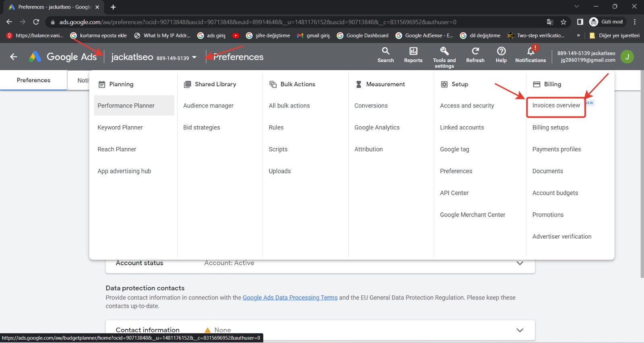Open Uploads under Bulk Actions
The width and height of the screenshot is (644, 343).
point(280,171)
